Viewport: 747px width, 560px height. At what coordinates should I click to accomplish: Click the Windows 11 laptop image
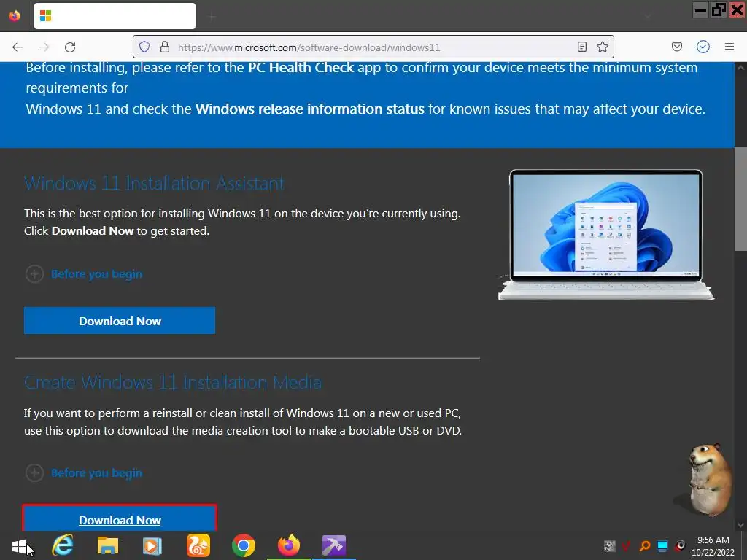click(605, 235)
